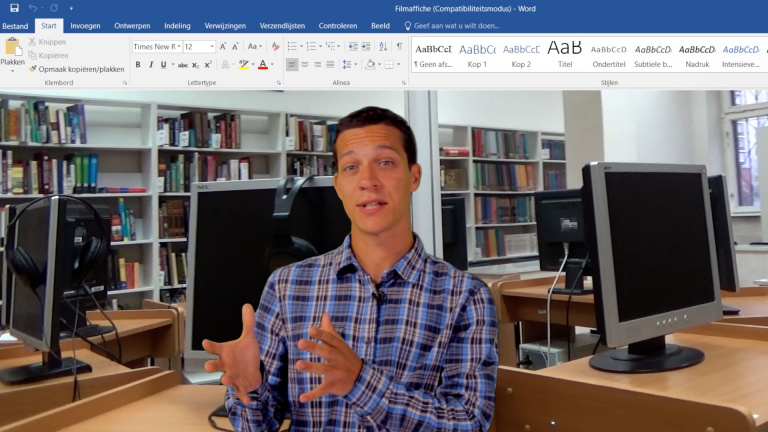768x432 pixels.
Task: Clear all formatting with the eraser icon
Action: click(276, 46)
